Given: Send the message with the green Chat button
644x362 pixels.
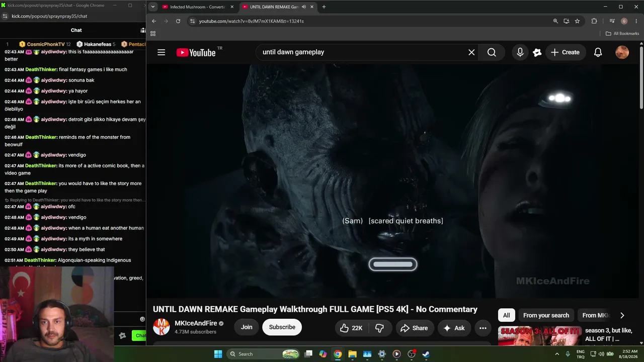Looking at the screenshot, I should point(139,335).
